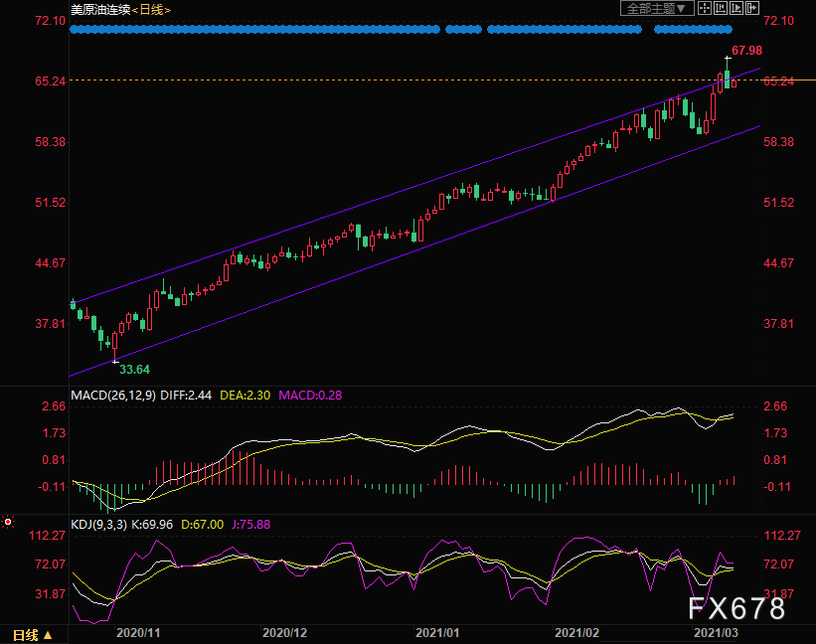Click the export arrow icon at top right

752,8
